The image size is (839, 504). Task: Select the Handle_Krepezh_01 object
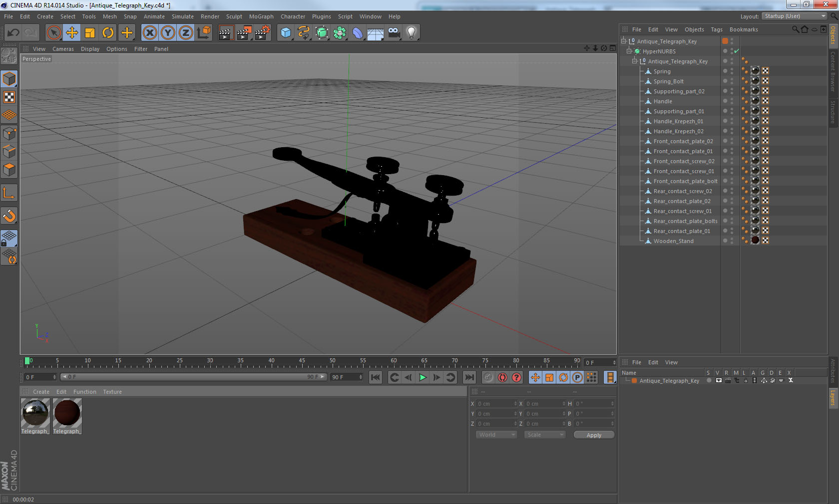[678, 121]
